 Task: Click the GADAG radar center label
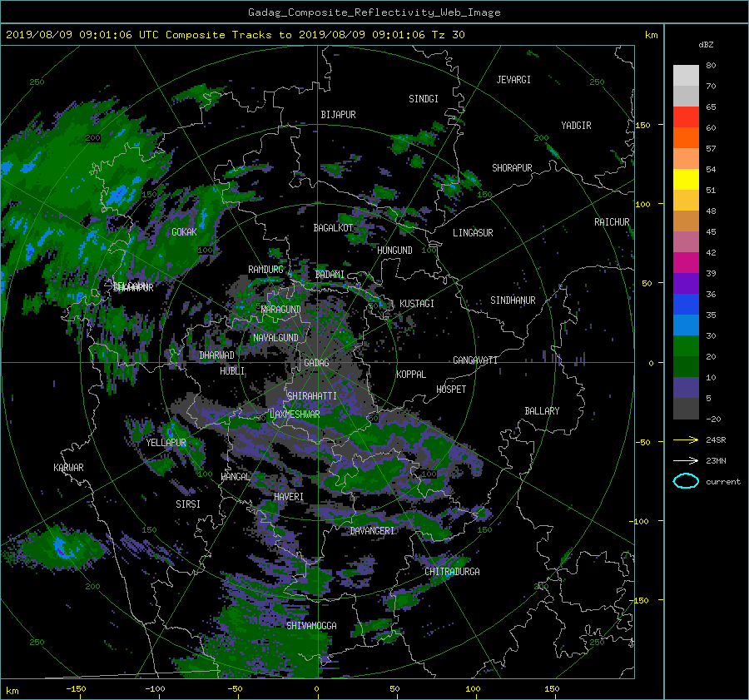click(x=316, y=363)
